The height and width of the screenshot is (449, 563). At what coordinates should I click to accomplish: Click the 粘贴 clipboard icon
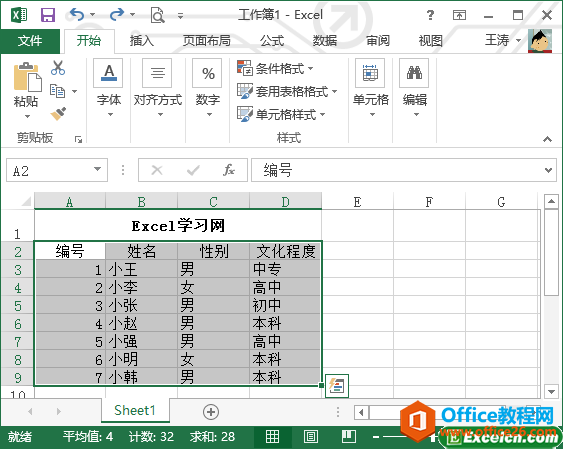point(27,78)
